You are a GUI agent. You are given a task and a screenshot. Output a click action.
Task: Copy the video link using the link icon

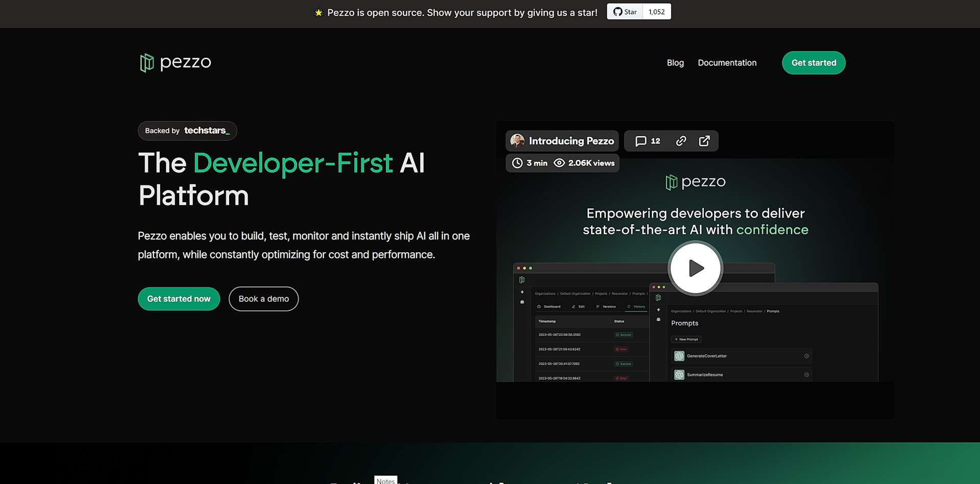(x=680, y=141)
